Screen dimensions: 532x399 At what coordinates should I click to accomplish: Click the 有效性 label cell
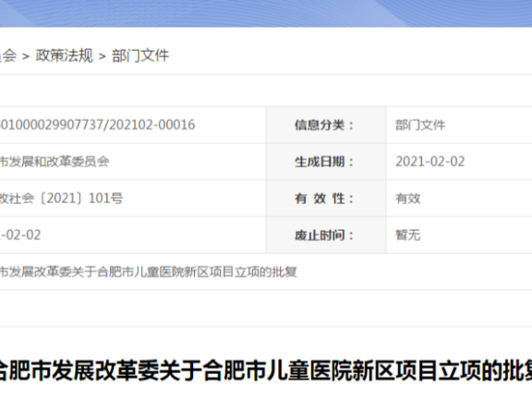(x=326, y=199)
